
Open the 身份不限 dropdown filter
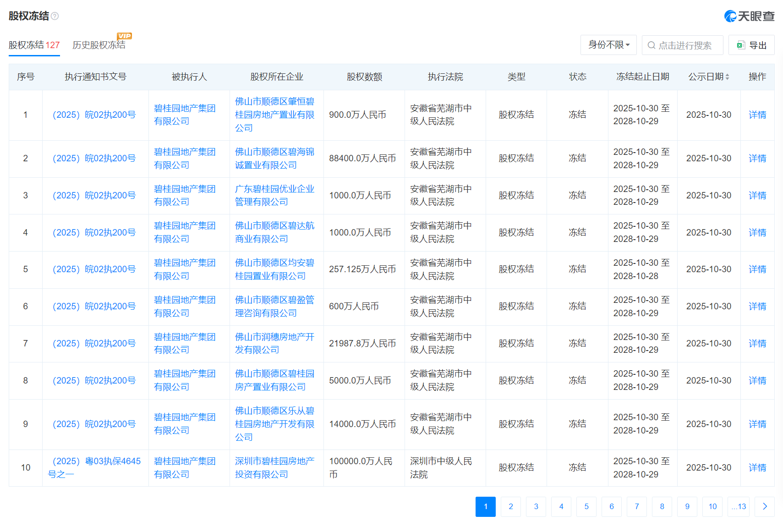pos(608,45)
